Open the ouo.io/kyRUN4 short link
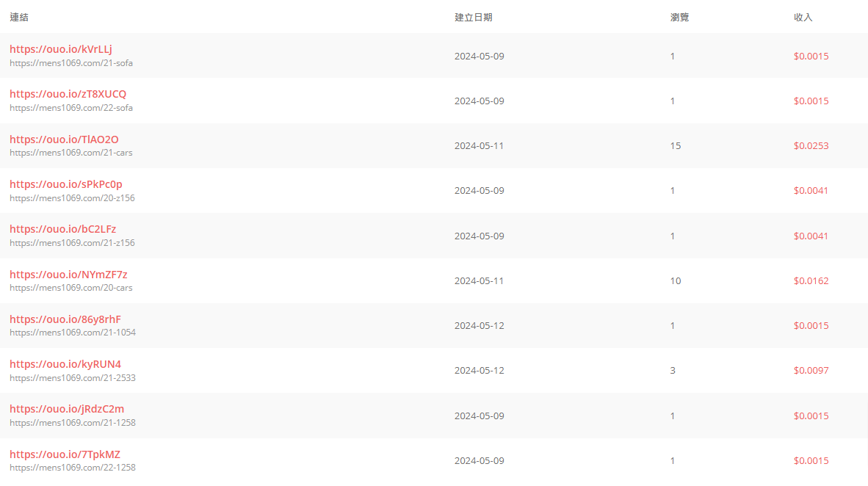This screenshot has height=486, width=868. click(x=65, y=364)
